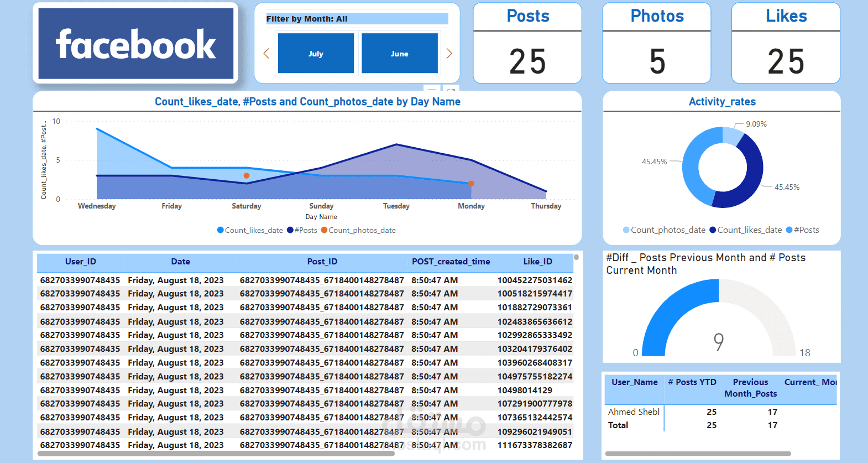Viewport: 868px width, 463px height.
Task: Sort the table by Date column
Action: point(180,262)
